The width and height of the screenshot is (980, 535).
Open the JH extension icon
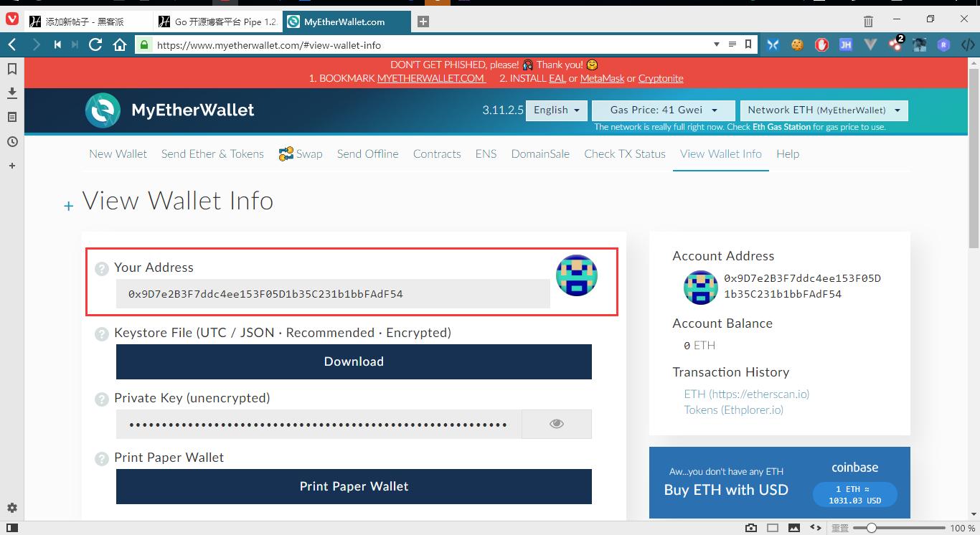coord(846,44)
